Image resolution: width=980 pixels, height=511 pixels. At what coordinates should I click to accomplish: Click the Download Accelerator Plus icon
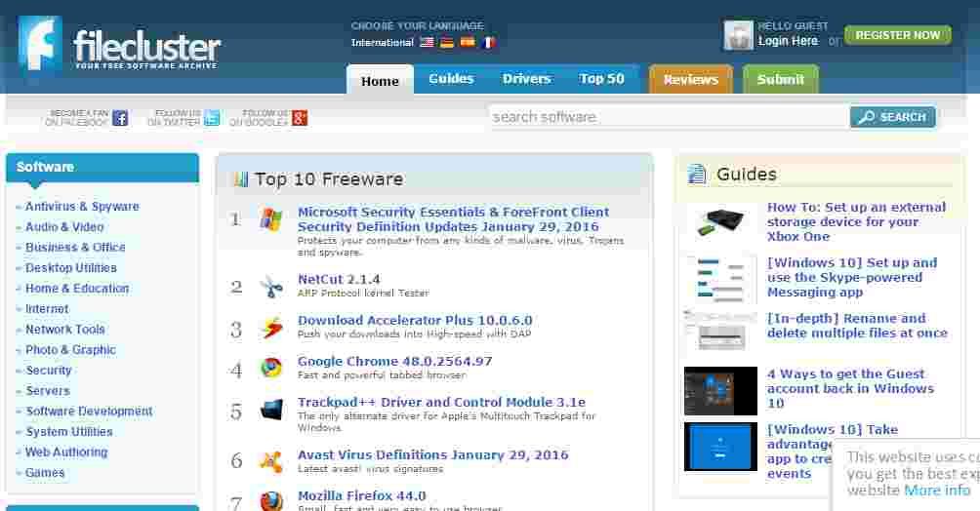[270, 328]
